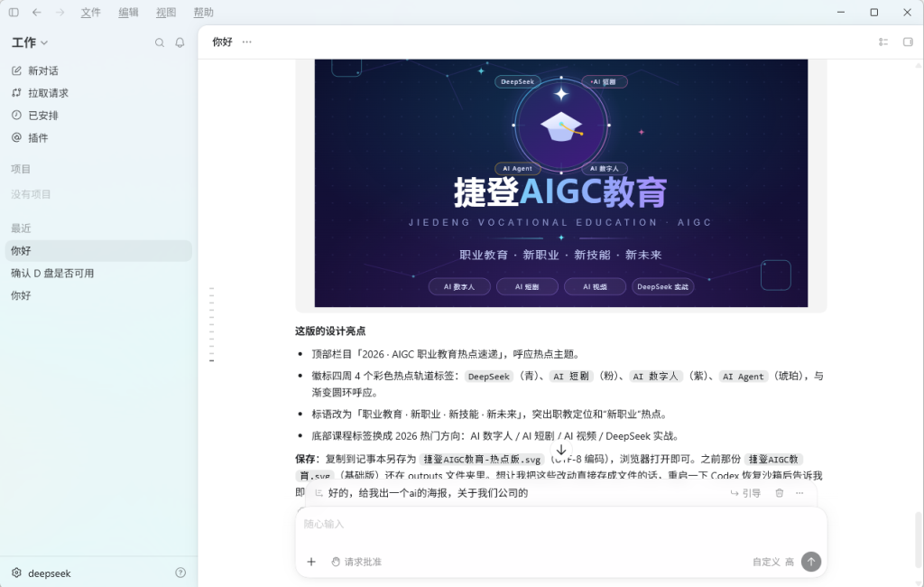Open the 视图 menu
Image resolution: width=924 pixels, height=587 pixels.
tap(166, 13)
